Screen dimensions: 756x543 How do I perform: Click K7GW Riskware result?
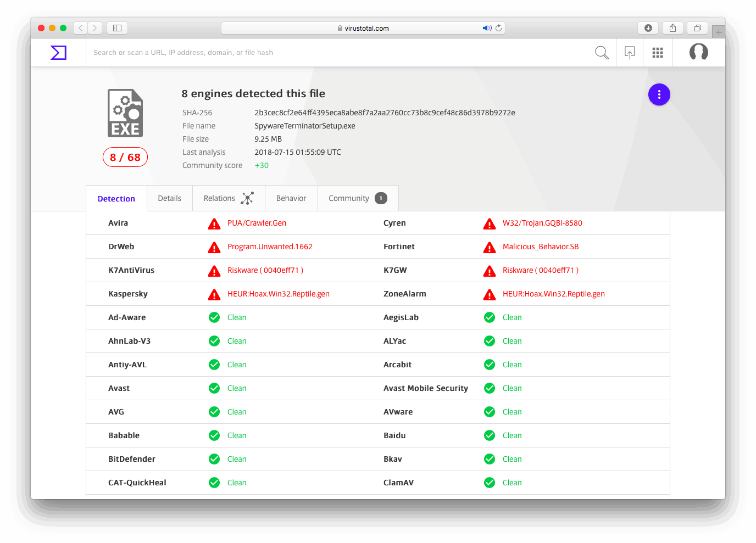click(541, 270)
